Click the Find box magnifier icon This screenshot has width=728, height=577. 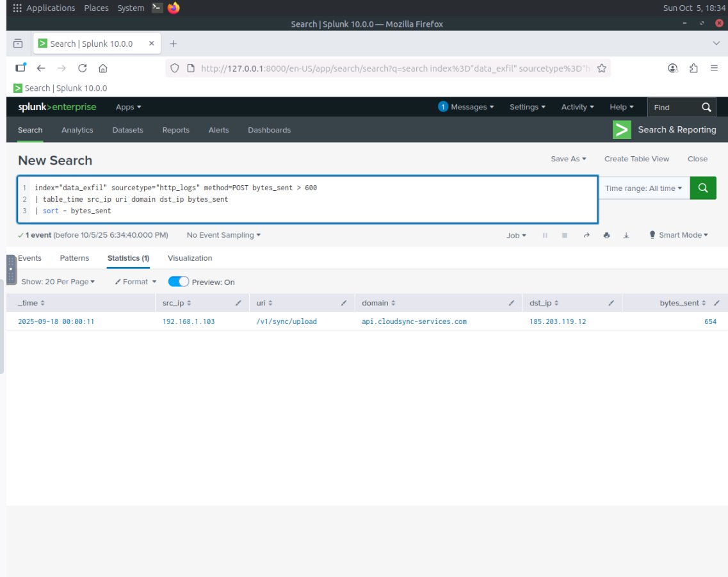[x=706, y=107]
